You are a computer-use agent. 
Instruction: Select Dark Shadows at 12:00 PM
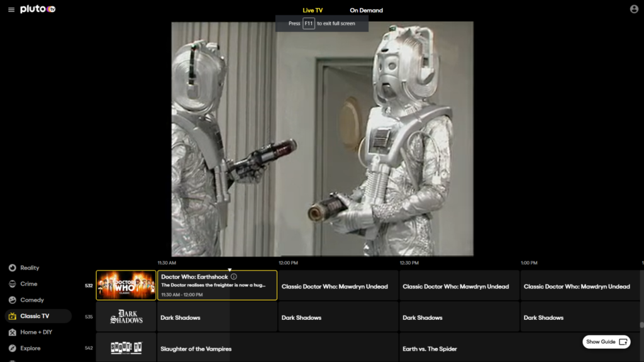coord(338,317)
